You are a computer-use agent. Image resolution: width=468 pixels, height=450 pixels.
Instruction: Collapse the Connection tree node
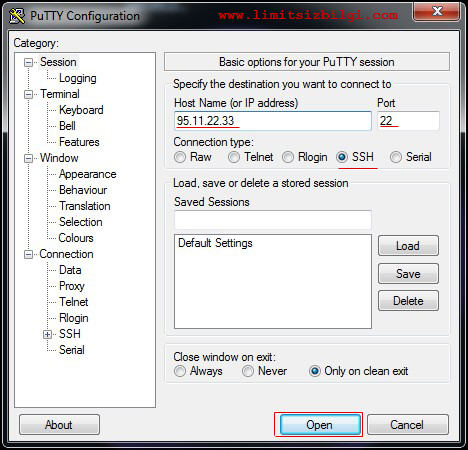[x=29, y=254]
